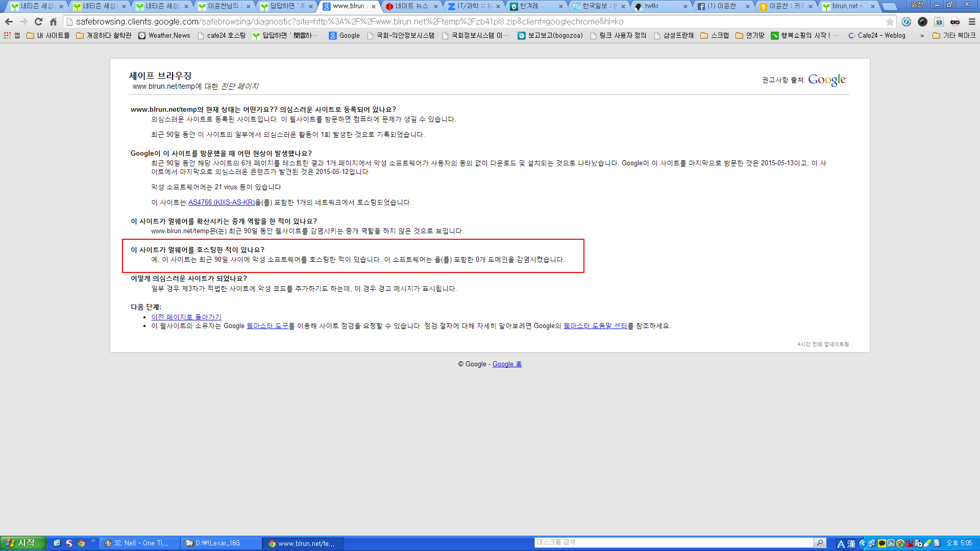The height and width of the screenshot is (551, 980).
Task: Open the 국회-의안정보시스템 bookmark
Action: click(x=401, y=35)
